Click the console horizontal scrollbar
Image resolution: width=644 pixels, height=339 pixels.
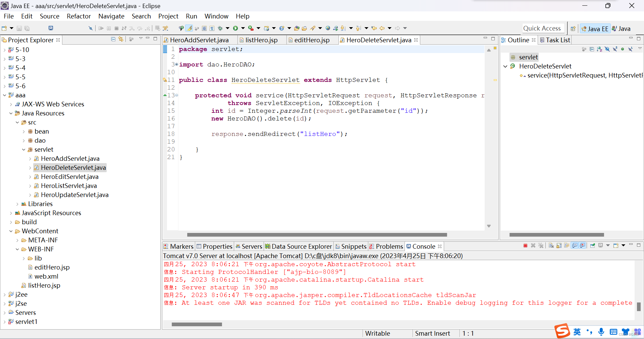coord(197,324)
